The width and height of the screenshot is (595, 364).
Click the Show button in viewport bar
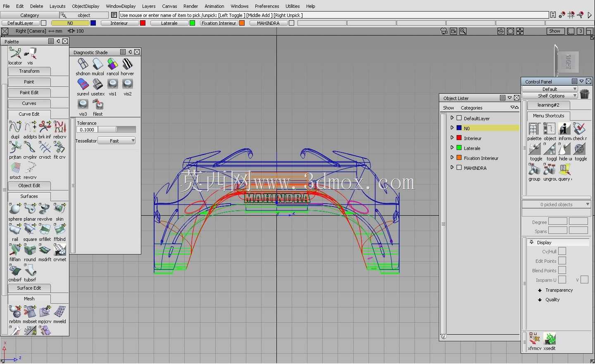(555, 31)
